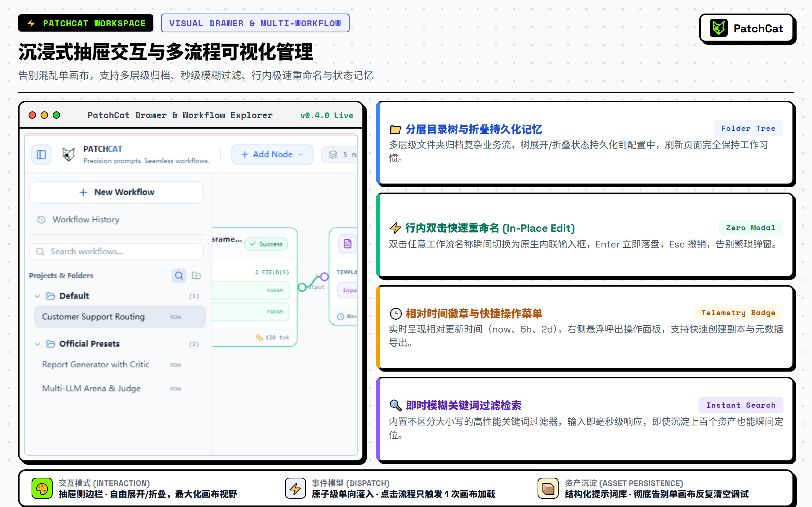The width and height of the screenshot is (812, 507).
Task: Click the new folder plus icon
Action: click(x=196, y=276)
